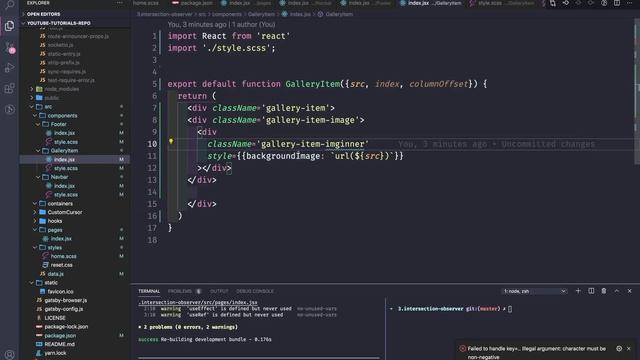640x360 pixels.
Task: Maximize the panel with the up chevron
Action: coord(617,291)
